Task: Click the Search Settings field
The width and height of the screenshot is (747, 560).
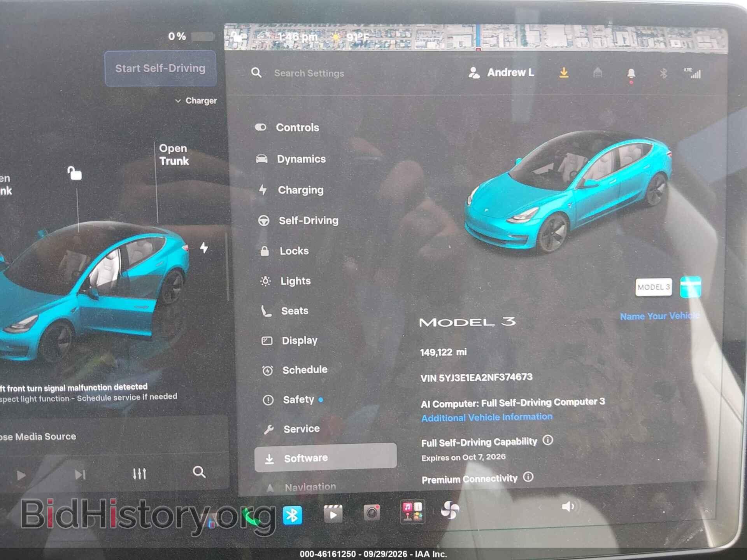Action: [309, 73]
